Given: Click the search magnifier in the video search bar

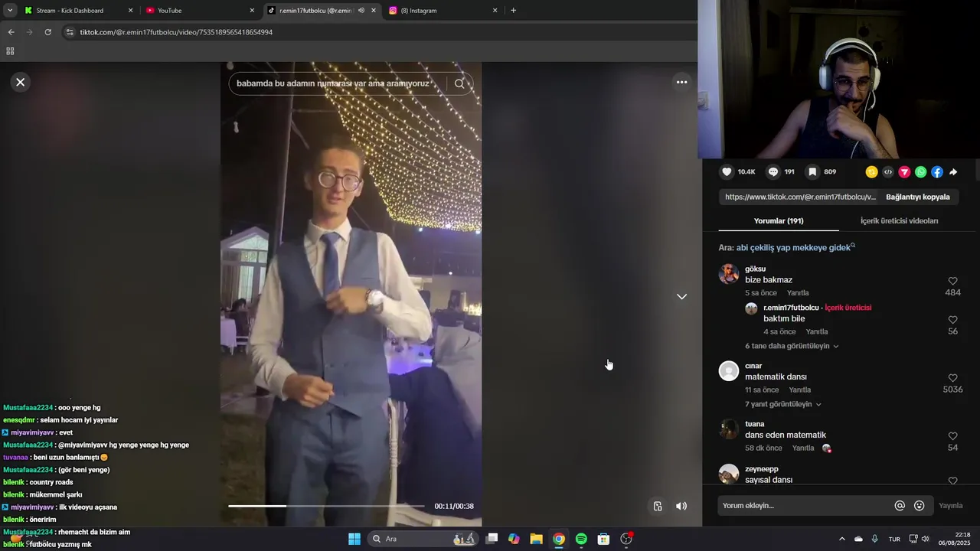Looking at the screenshot, I should point(459,83).
